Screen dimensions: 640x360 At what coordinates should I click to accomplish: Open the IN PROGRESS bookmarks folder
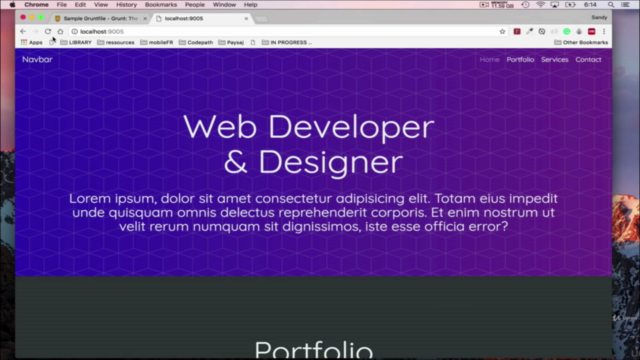click(287, 42)
